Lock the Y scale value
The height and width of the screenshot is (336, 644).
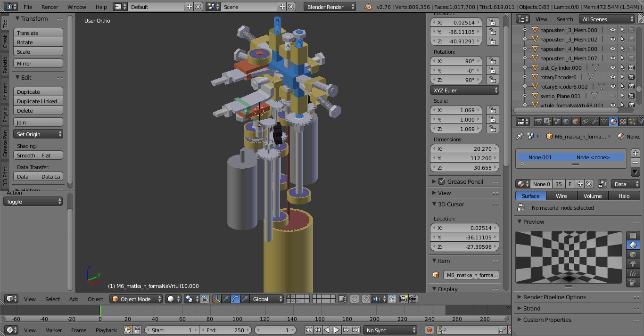click(x=492, y=119)
